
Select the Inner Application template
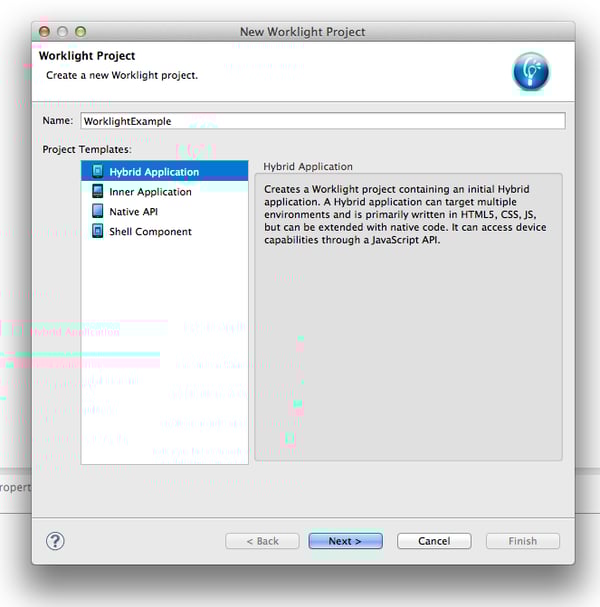tap(165, 192)
